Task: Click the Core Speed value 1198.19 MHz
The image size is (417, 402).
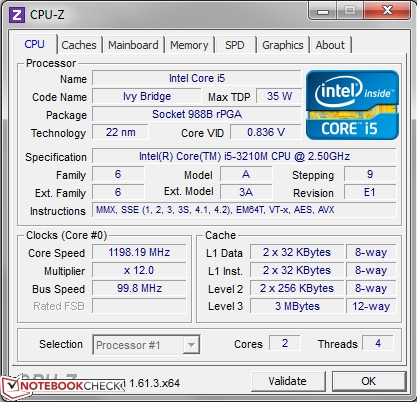Action: [x=139, y=252]
